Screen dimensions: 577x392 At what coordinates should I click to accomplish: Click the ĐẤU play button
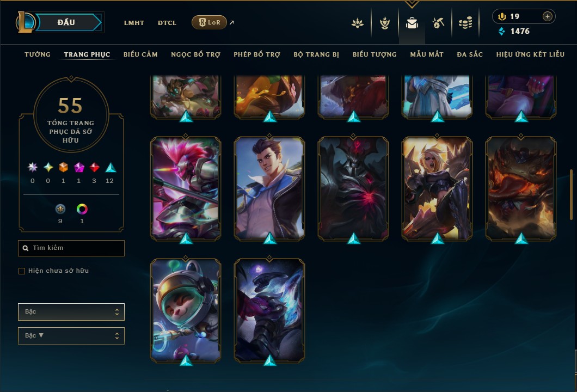(66, 22)
